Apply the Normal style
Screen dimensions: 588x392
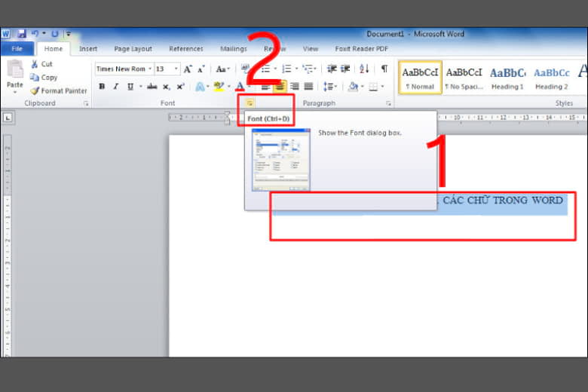[420, 78]
